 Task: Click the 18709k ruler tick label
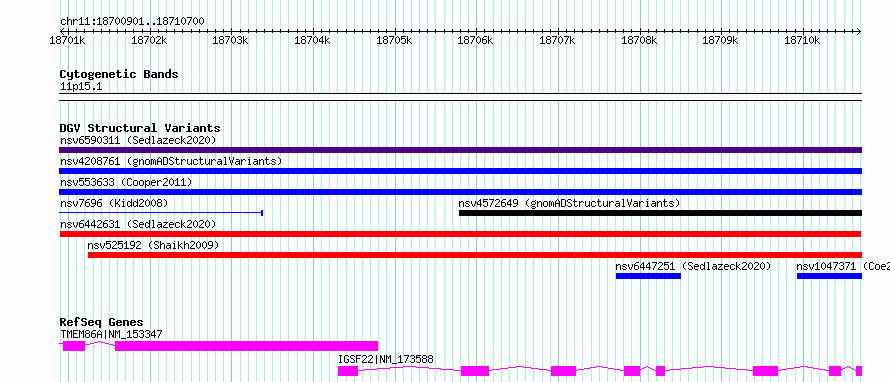coord(721,41)
